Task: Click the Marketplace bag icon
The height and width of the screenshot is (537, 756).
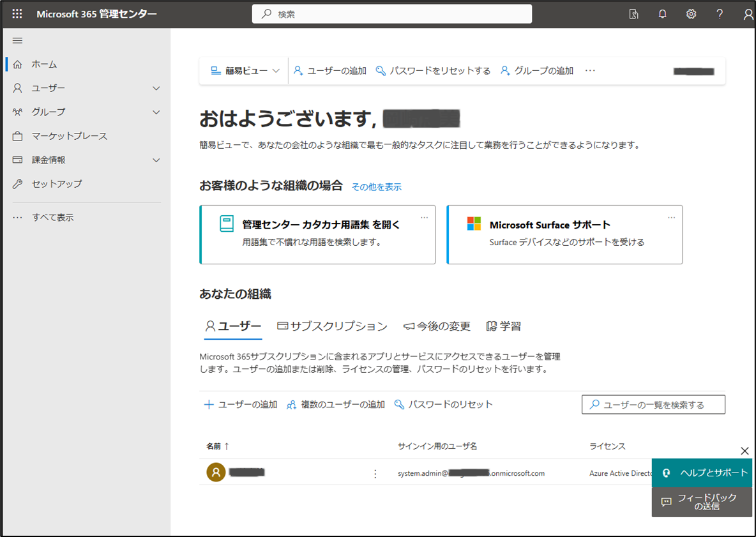Action: tap(18, 136)
